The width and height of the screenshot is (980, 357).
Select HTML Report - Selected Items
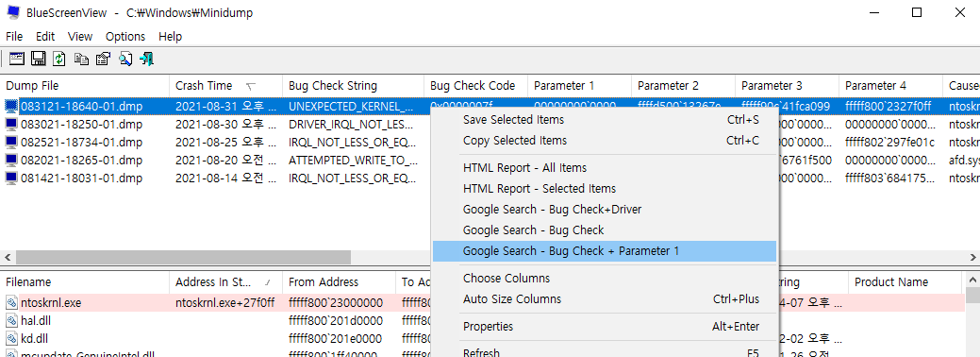click(x=605, y=189)
